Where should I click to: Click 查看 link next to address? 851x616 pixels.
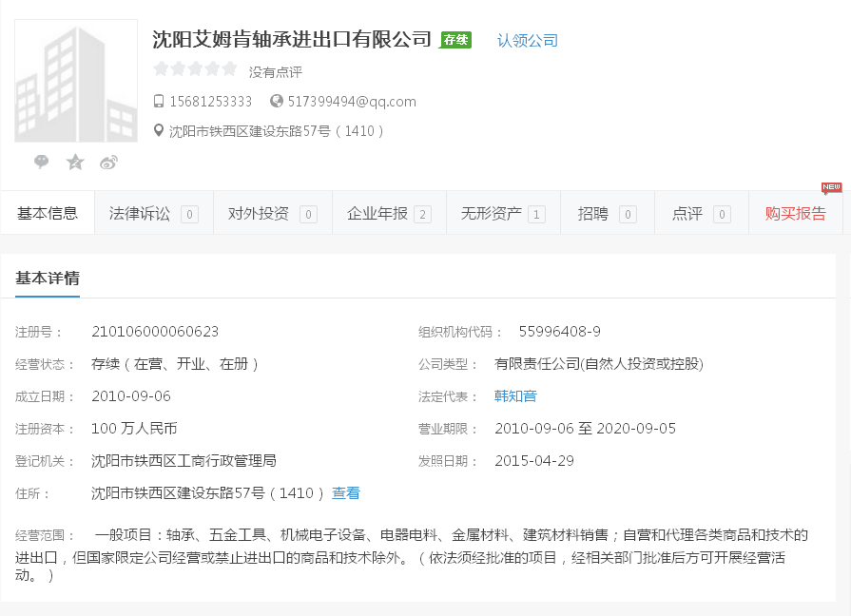346,493
